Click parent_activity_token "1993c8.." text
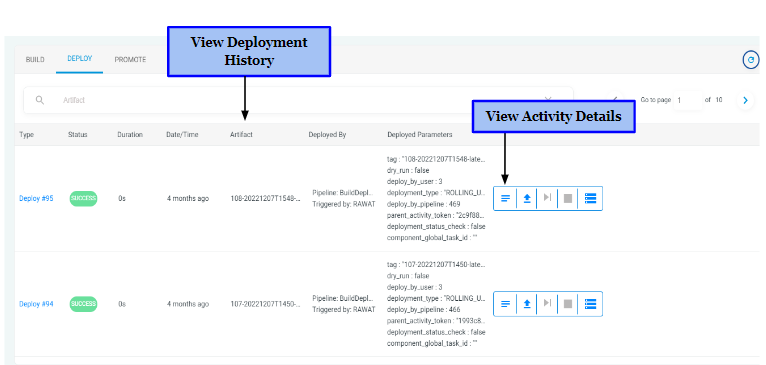Screen dimensions: 766x365 coord(436,321)
